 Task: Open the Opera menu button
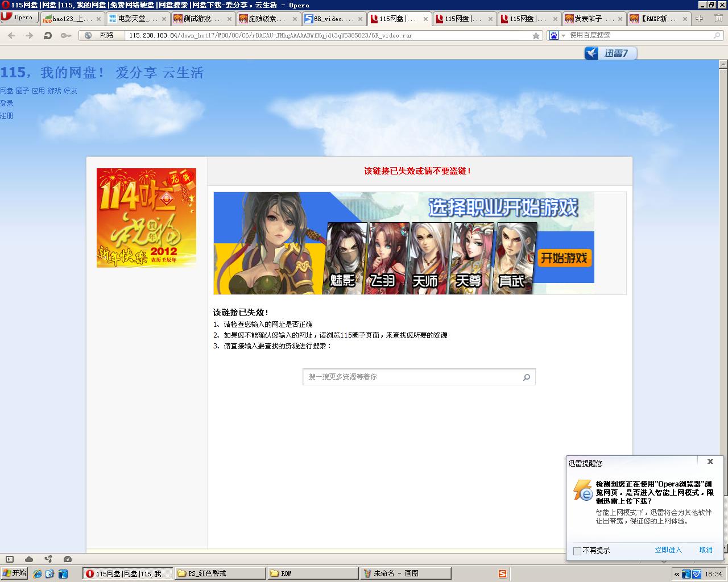point(19,18)
